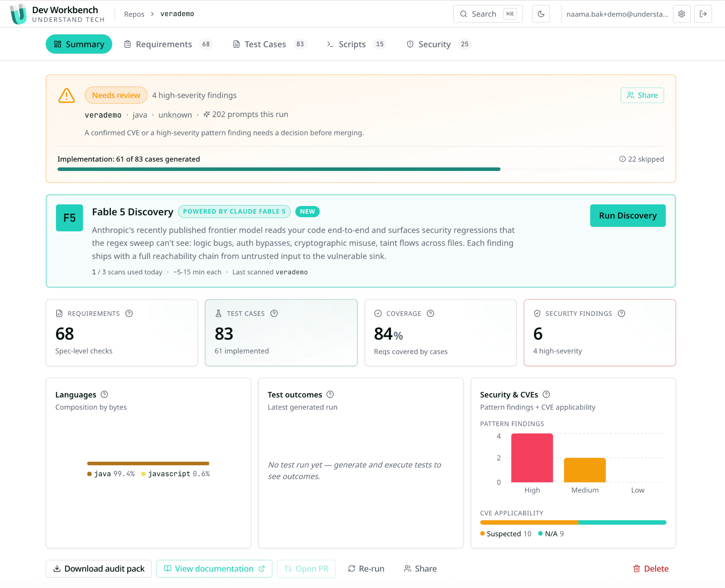Viewport: 725px width, 588px height.
Task: Click the Suspected 10 legend item
Action: (506, 534)
